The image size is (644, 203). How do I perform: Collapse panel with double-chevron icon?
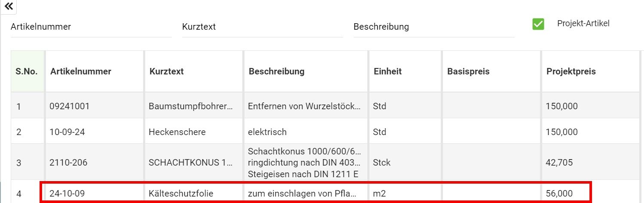[8, 6]
